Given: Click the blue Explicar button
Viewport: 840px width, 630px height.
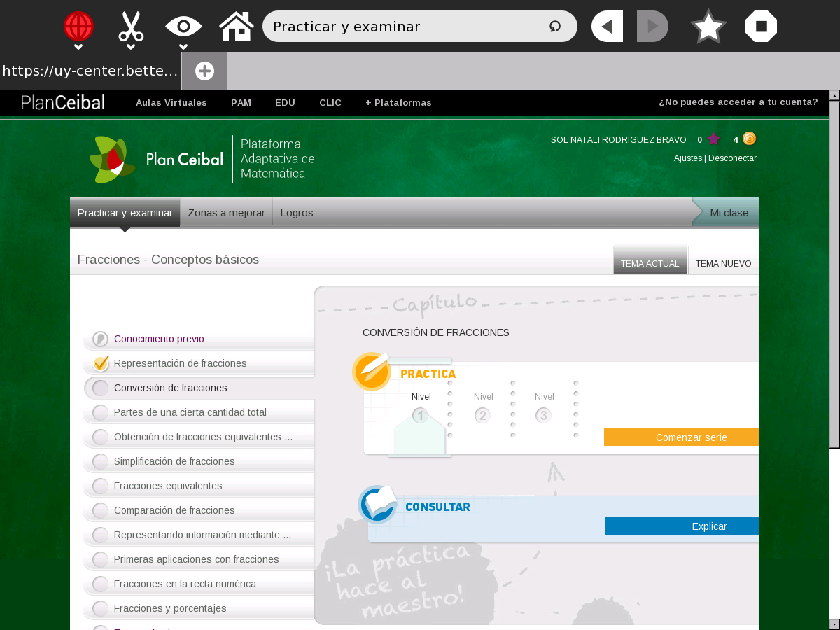Looking at the screenshot, I should (x=681, y=526).
